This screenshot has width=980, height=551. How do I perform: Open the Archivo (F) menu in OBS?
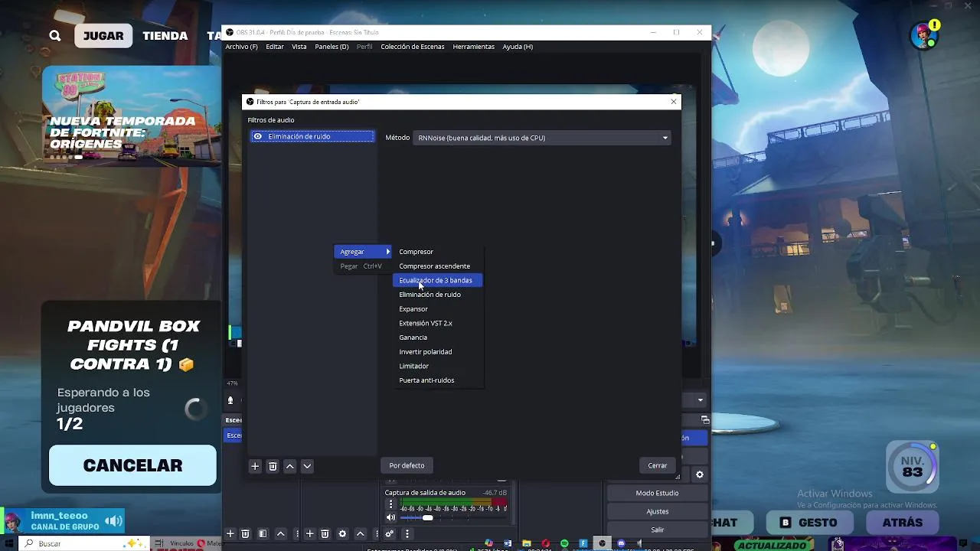click(241, 47)
